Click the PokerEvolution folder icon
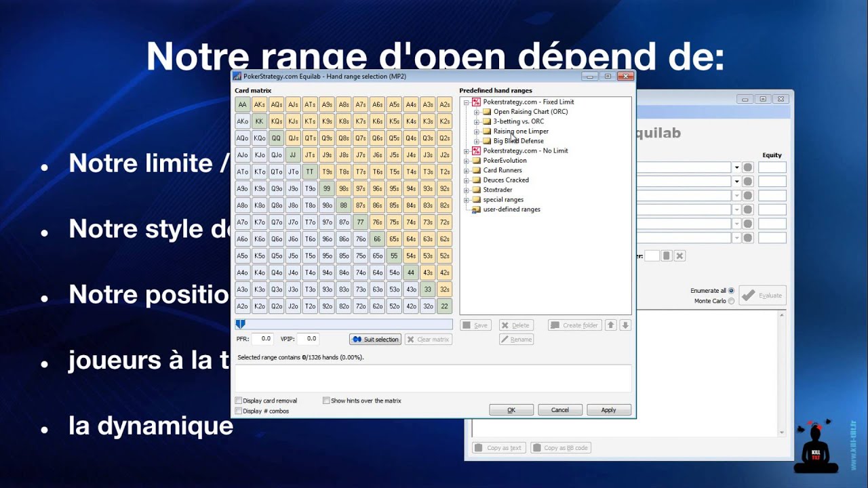The height and width of the screenshot is (488, 868). [x=476, y=161]
